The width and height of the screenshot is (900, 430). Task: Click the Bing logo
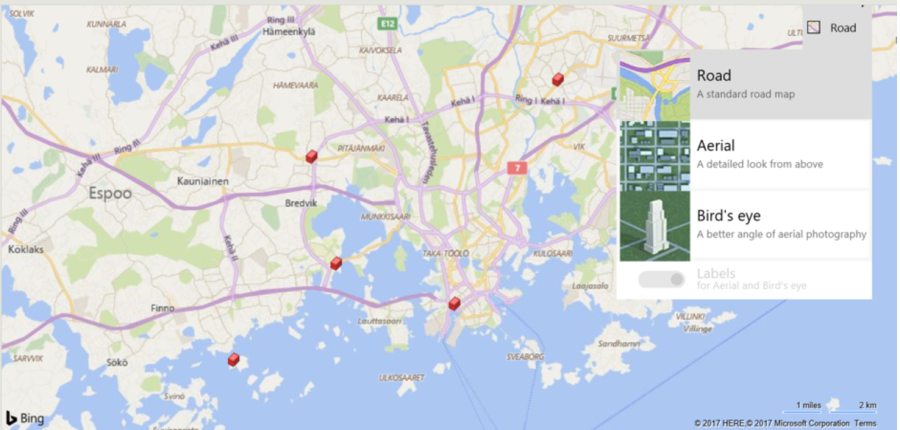pos(25,417)
